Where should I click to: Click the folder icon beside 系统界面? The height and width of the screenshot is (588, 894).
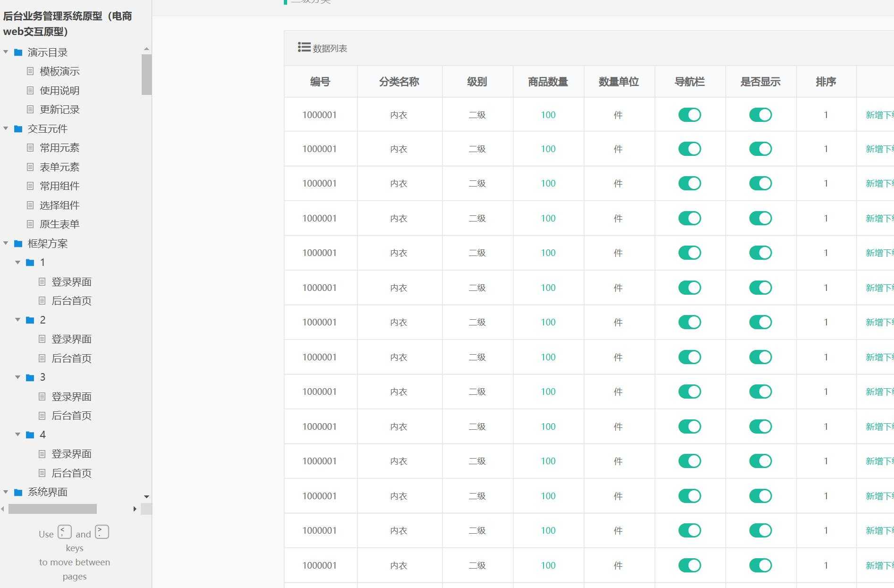coord(18,492)
